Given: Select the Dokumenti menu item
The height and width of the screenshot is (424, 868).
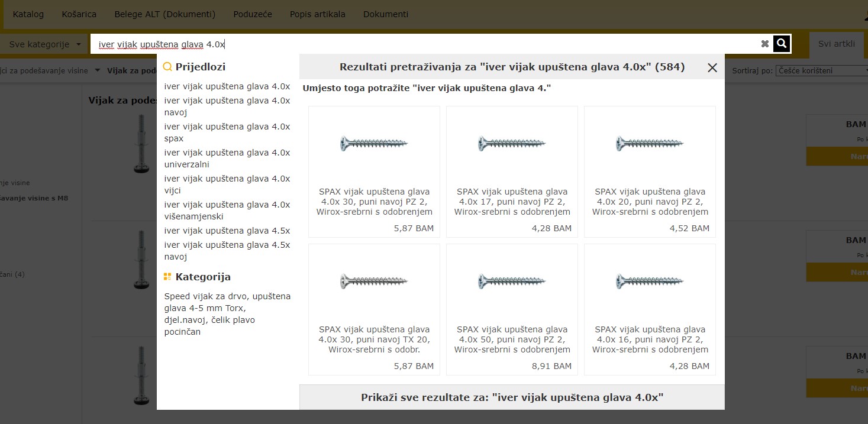Looking at the screenshot, I should [386, 14].
